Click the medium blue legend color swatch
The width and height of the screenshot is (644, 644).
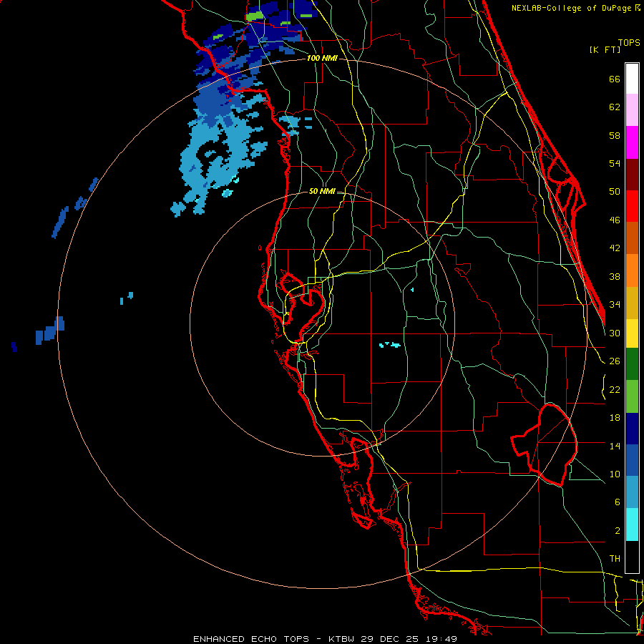[632, 460]
